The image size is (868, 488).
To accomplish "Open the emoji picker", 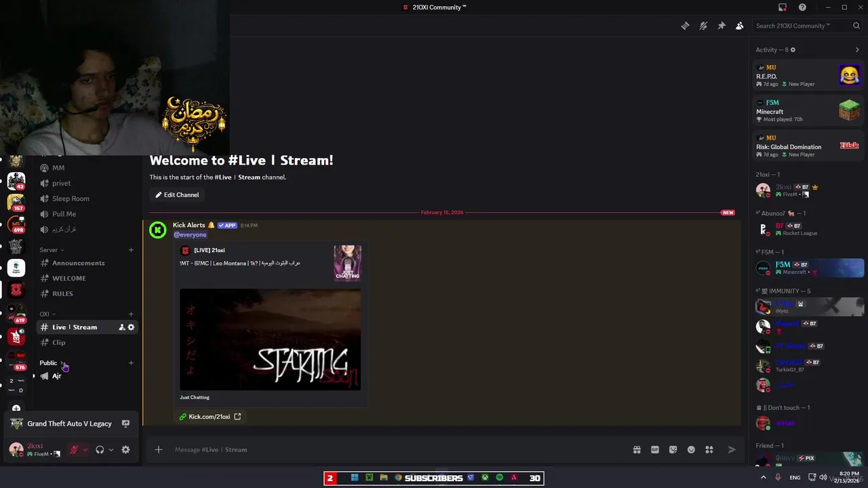I will (x=691, y=449).
